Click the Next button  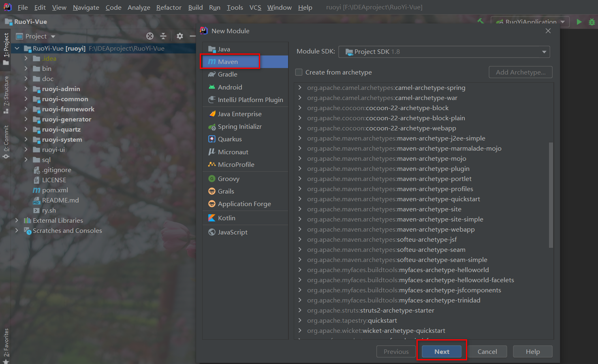pyautogui.click(x=442, y=351)
